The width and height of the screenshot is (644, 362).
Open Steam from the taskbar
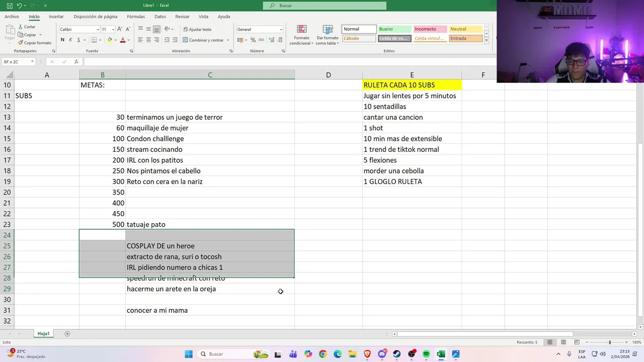coord(397,354)
